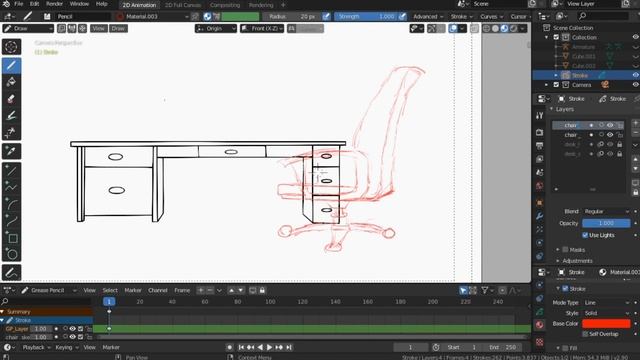The height and width of the screenshot is (360, 640).
Task: Open the Output properties tab
Action: click(x=540, y=146)
